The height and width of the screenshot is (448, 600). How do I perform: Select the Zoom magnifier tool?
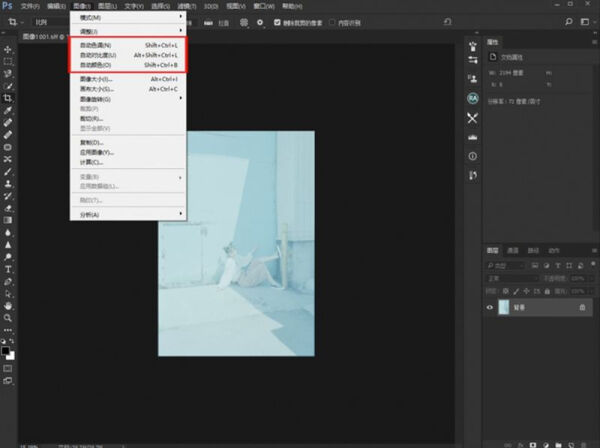pyautogui.click(x=8, y=318)
